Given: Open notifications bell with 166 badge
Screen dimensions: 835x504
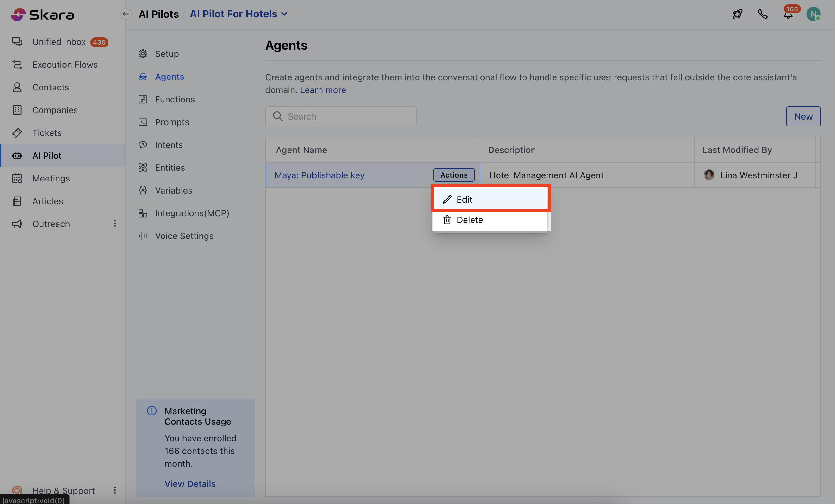Looking at the screenshot, I should pyautogui.click(x=788, y=15).
